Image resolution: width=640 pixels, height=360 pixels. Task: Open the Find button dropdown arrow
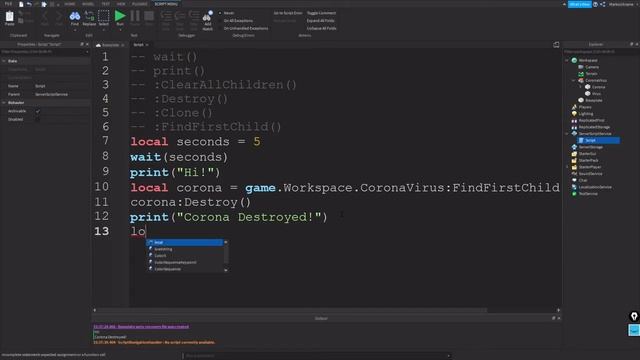click(x=75, y=29)
